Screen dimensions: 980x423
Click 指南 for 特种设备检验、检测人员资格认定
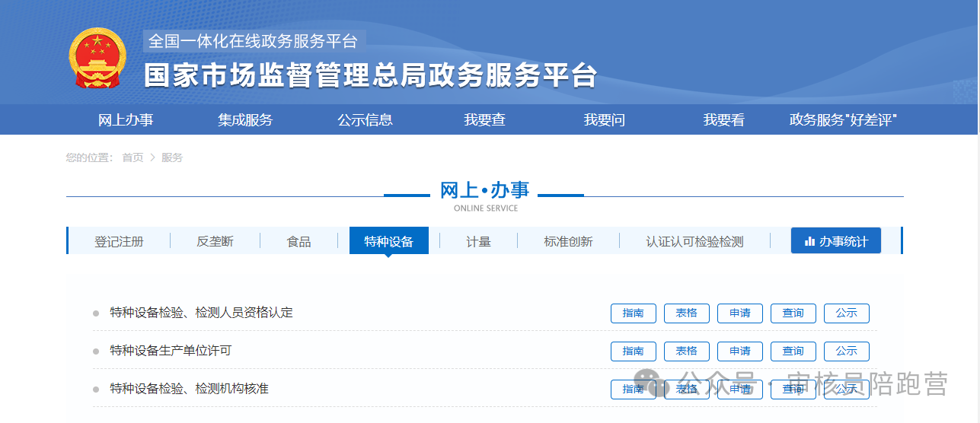[x=633, y=313]
